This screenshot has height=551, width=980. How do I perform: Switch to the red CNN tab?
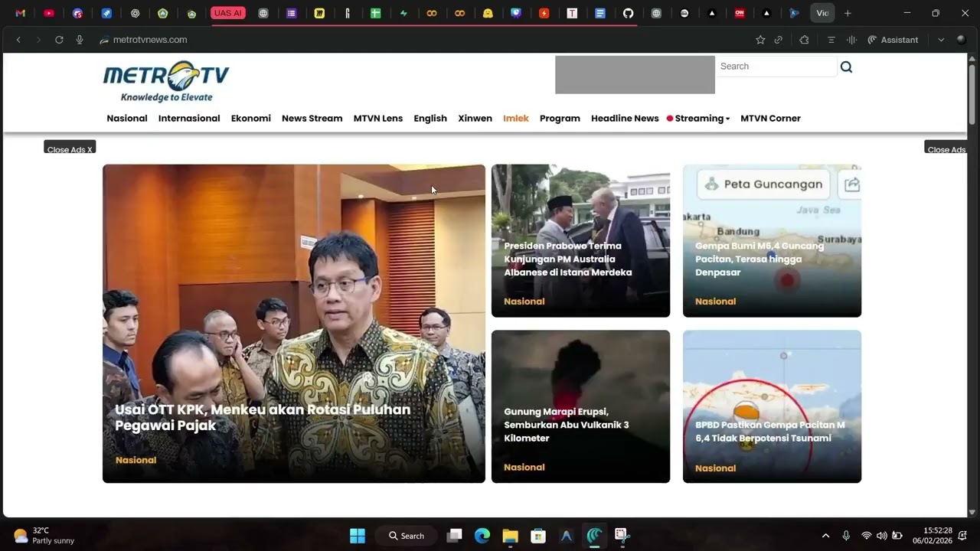(x=740, y=13)
